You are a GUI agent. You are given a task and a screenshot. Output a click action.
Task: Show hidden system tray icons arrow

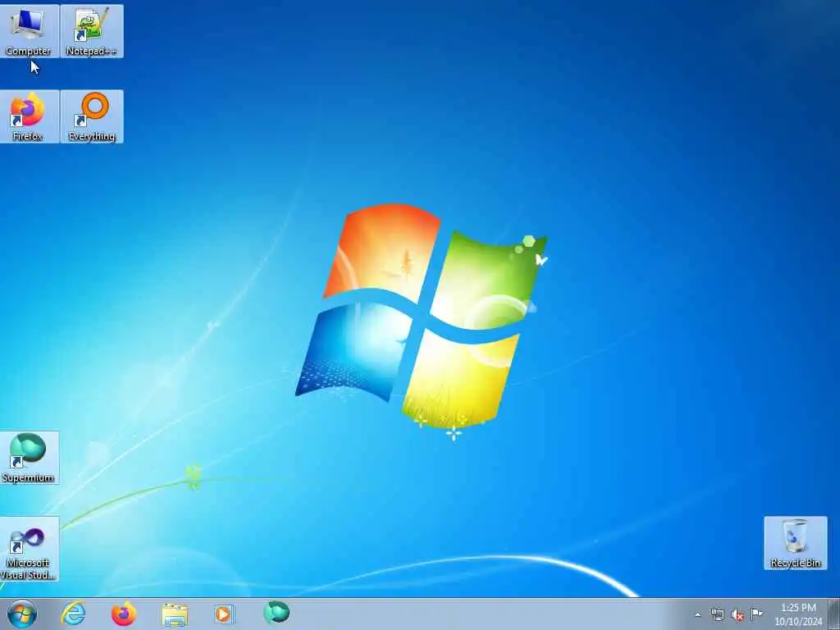(697, 614)
